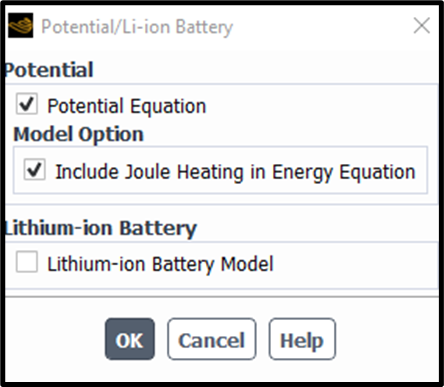Viewport: 444px width, 387px height.
Task: Click the "Potential Equation" label text
Action: (127, 106)
